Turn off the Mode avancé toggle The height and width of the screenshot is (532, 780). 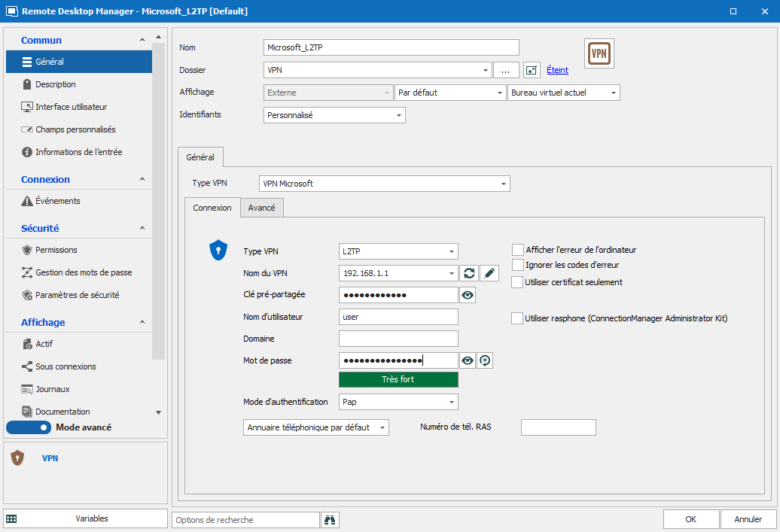tap(29, 427)
